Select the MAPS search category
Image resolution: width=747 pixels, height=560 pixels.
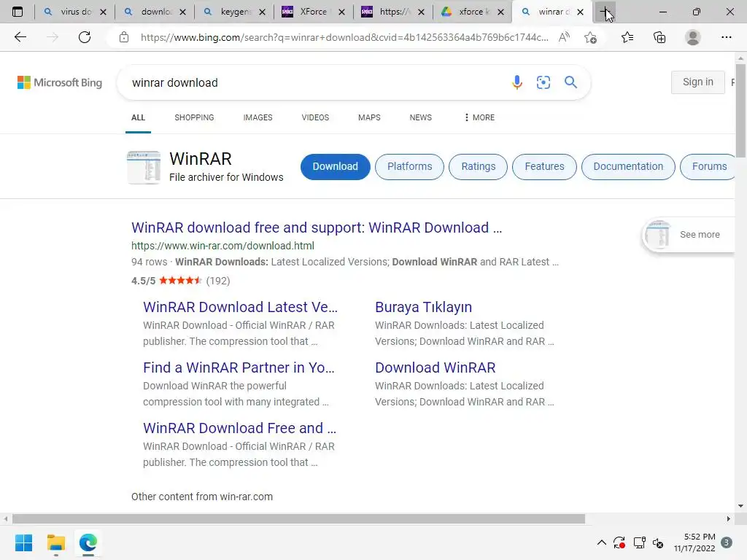click(369, 117)
